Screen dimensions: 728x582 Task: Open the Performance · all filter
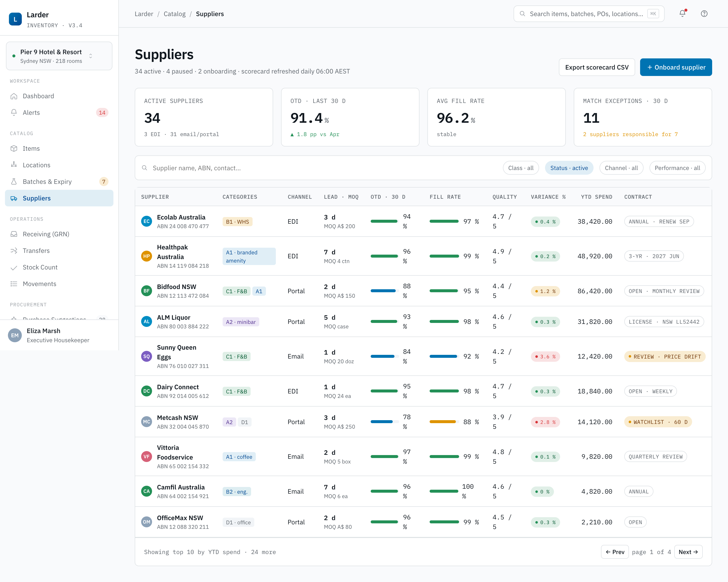[x=677, y=168]
